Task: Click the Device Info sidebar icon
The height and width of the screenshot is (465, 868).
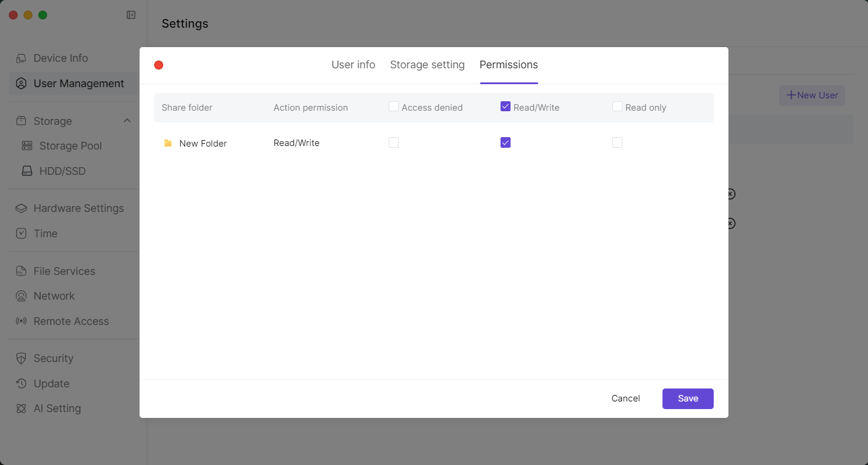Action: pyautogui.click(x=21, y=58)
